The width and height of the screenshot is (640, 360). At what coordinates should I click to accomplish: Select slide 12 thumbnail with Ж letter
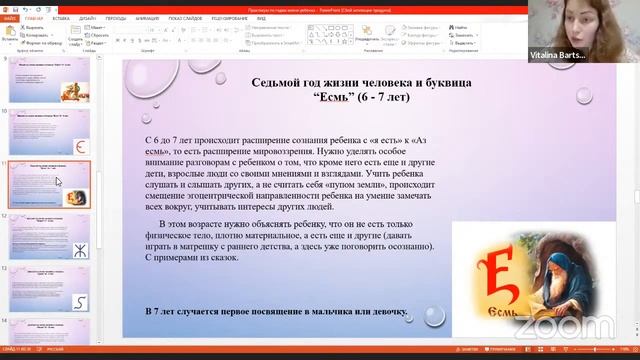49,237
